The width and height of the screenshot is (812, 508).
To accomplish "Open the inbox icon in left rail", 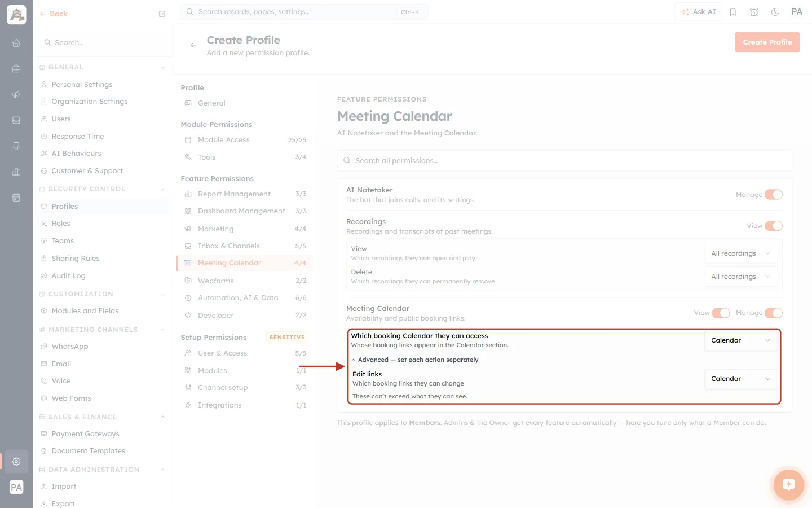I will (16, 120).
